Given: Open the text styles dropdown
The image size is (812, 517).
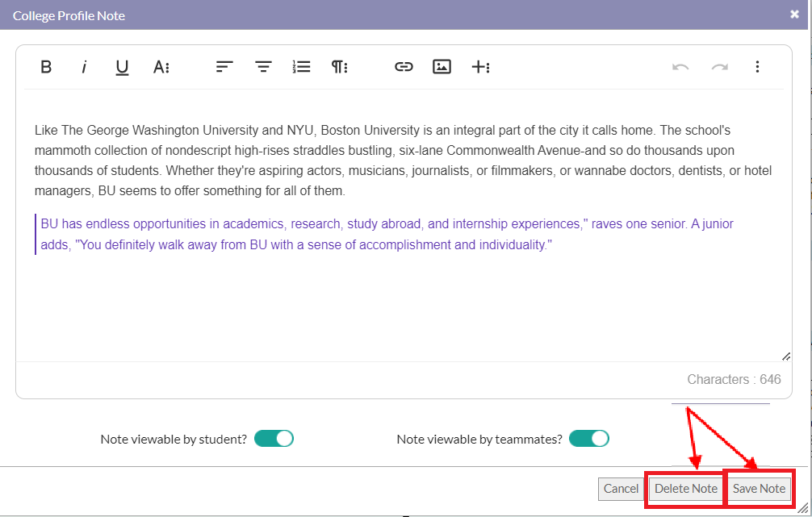Looking at the screenshot, I should (161, 67).
